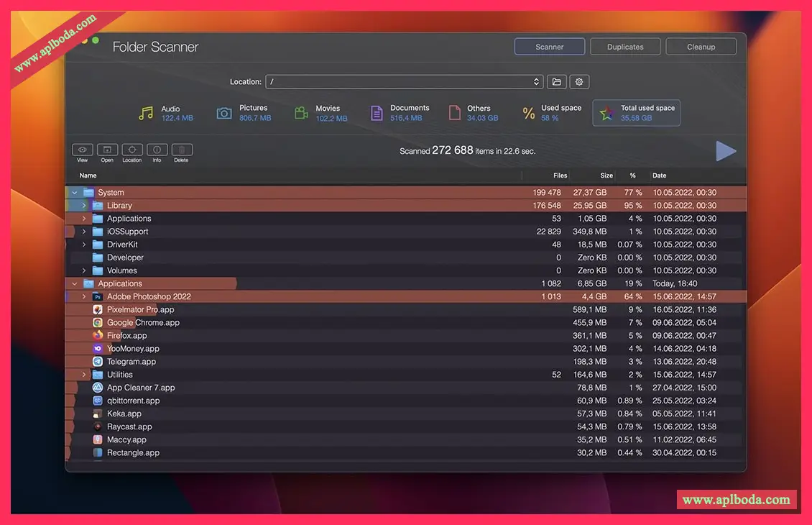The width and height of the screenshot is (812, 525).
Task: Sort list by the Date column header
Action: click(659, 175)
